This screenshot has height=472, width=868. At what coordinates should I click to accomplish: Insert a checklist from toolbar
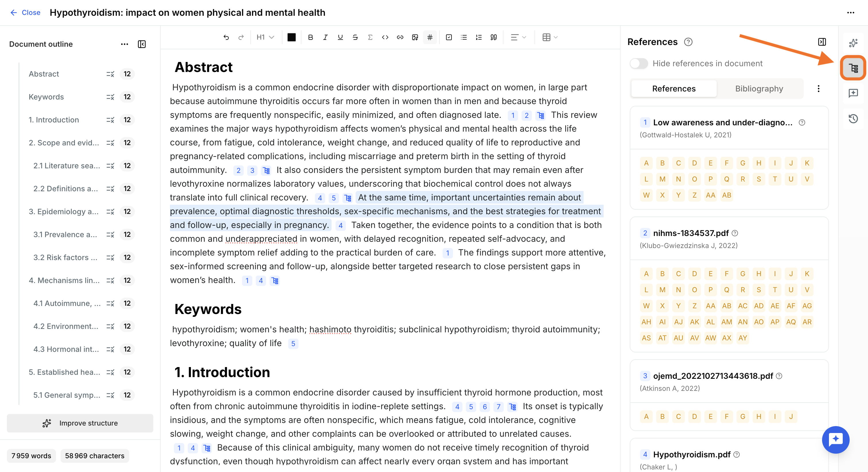point(449,37)
